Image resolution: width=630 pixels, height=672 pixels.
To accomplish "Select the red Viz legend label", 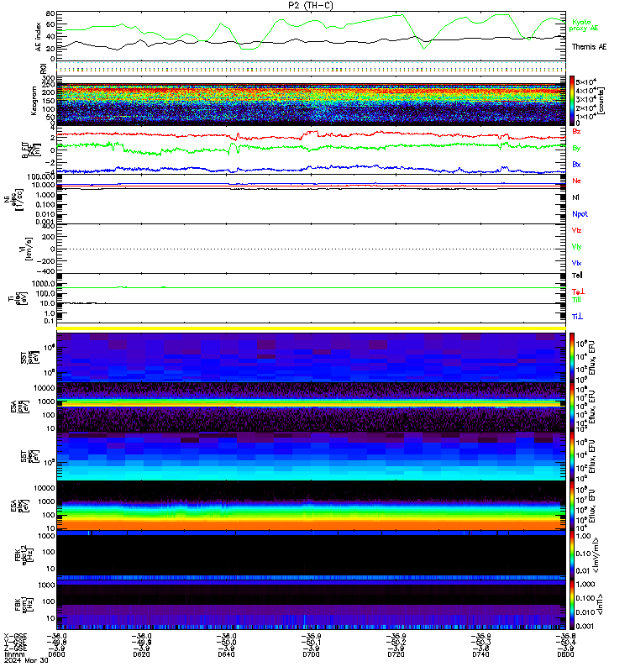I will (x=576, y=230).
